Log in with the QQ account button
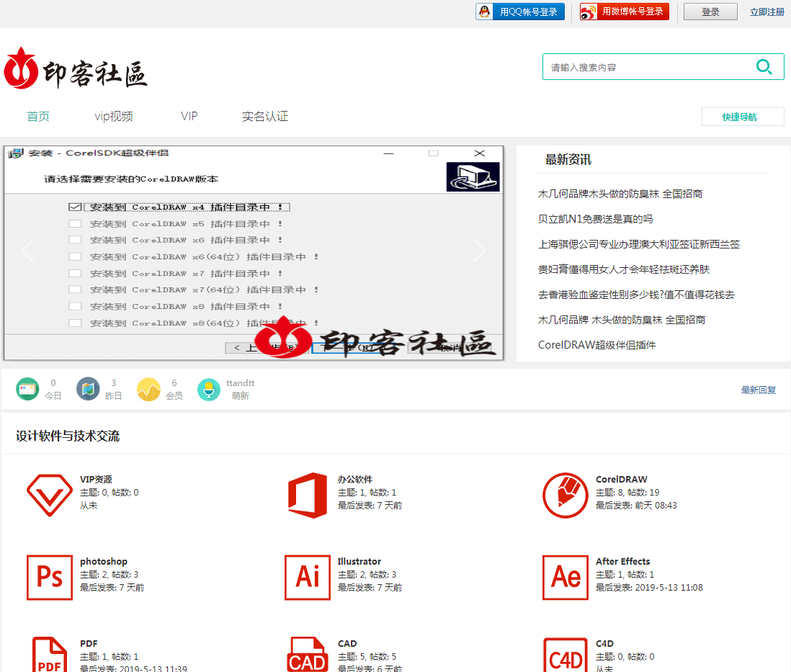The height and width of the screenshot is (672, 791). click(520, 12)
